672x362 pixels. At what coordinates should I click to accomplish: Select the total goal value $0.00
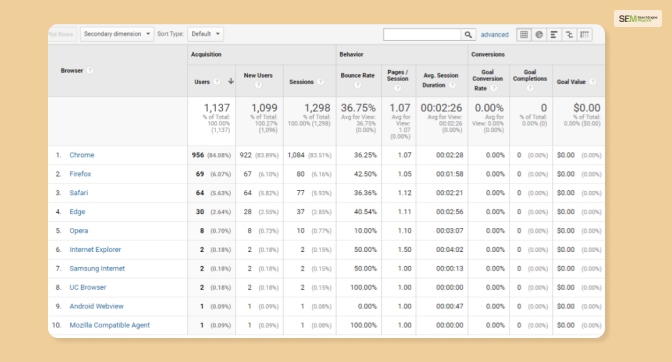click(587, 108)
